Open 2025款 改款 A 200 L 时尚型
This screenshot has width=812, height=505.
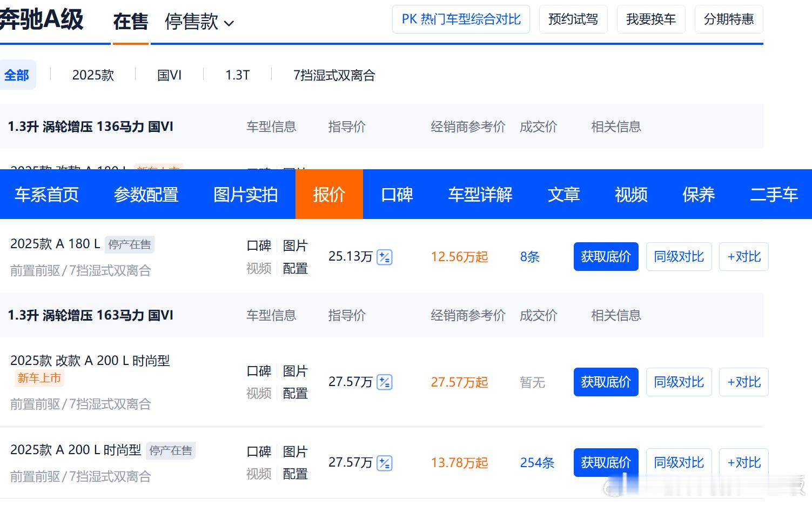pos(90,361)
